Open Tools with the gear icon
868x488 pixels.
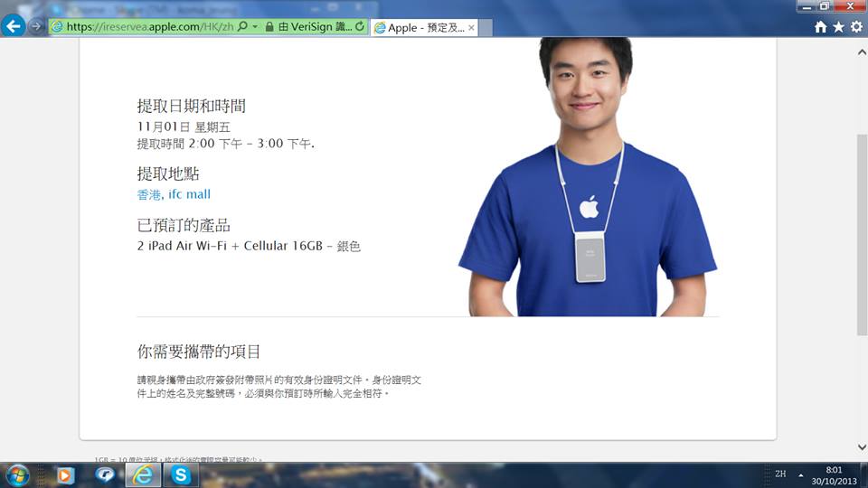point(856,26)
